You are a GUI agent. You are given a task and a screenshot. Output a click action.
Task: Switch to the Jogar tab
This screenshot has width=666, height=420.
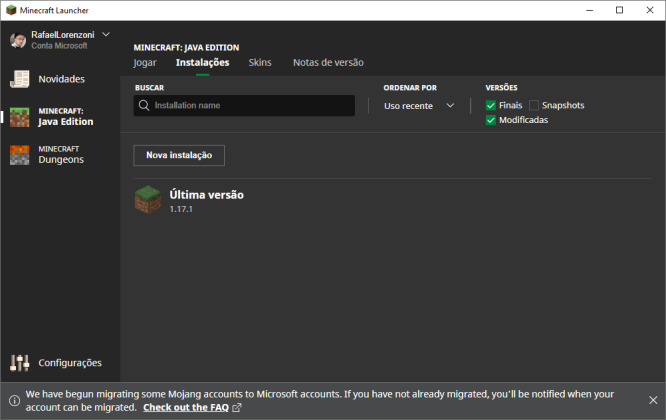click(x=145, y=62)
